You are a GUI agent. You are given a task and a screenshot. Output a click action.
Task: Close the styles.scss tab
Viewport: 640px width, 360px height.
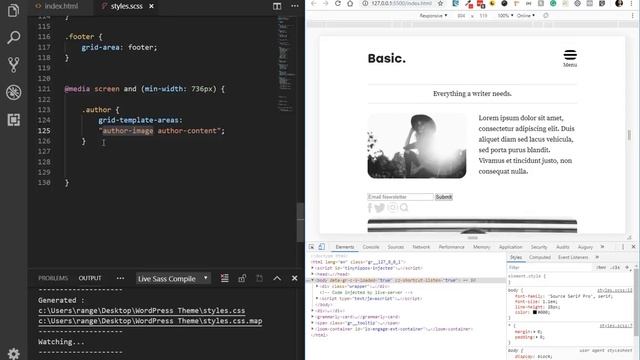[151, 6]
